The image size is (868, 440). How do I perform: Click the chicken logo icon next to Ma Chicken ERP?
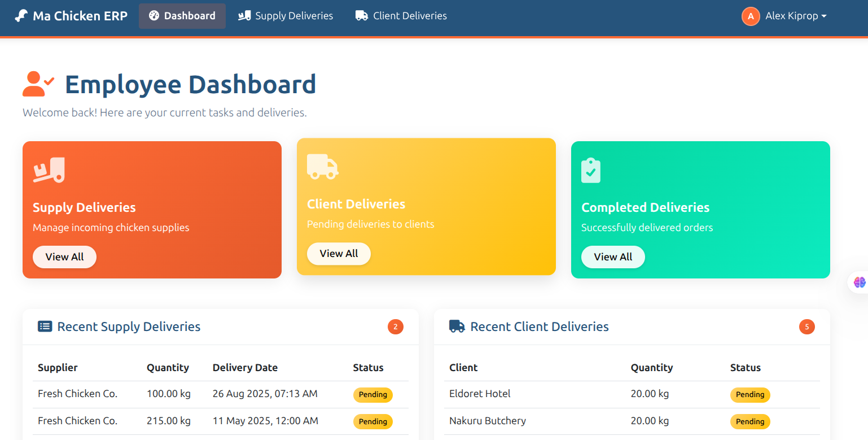(x=20, y=16)
